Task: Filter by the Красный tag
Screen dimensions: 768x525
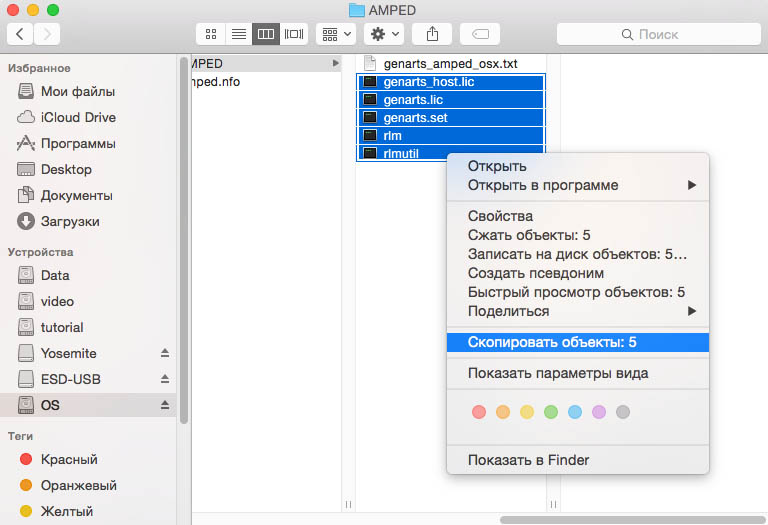Action: [x=88, y=459]
